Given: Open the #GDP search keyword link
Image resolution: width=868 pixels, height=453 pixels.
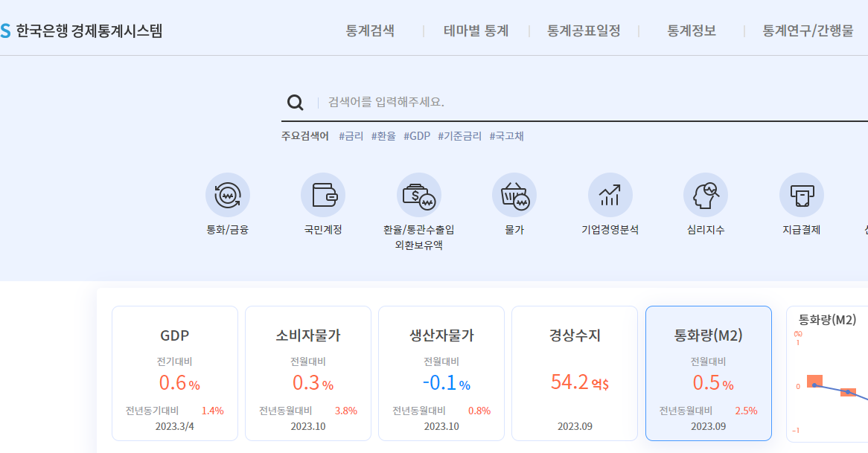Looking at the screenshot, I should pyautogui.click(x=415, y=137).
